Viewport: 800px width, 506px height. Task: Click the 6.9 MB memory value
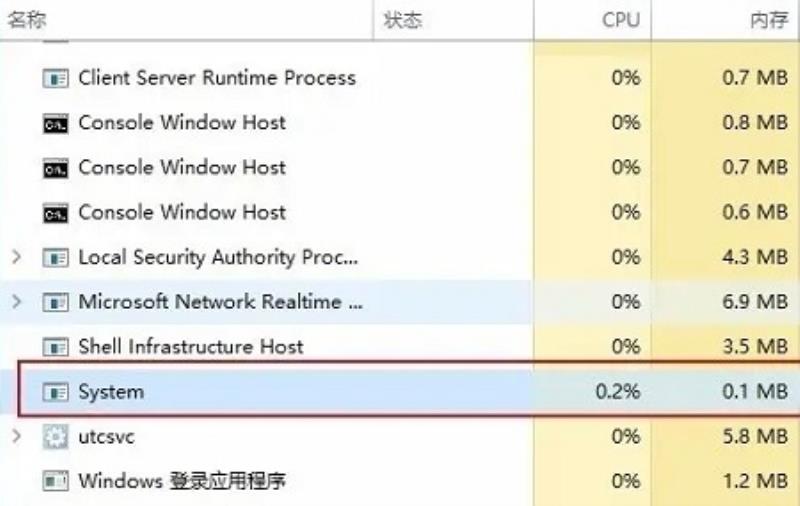point(755,302)
